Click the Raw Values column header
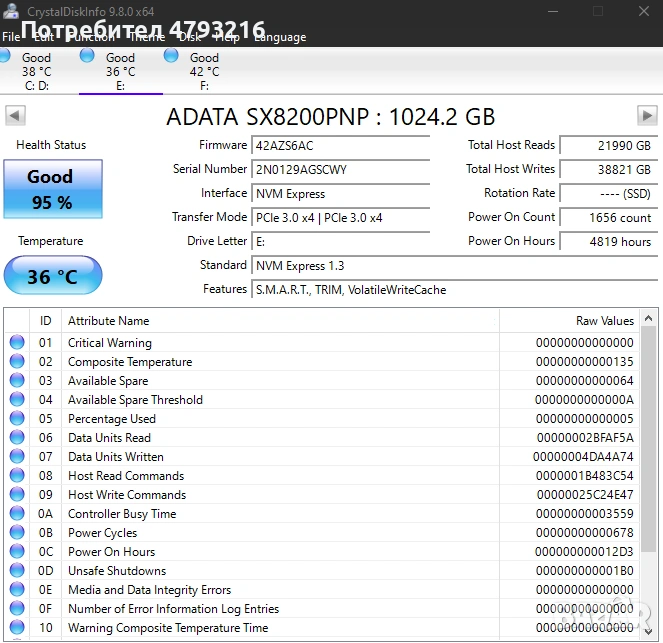Viewport: 663px width, 643px height. click(604, 321)
